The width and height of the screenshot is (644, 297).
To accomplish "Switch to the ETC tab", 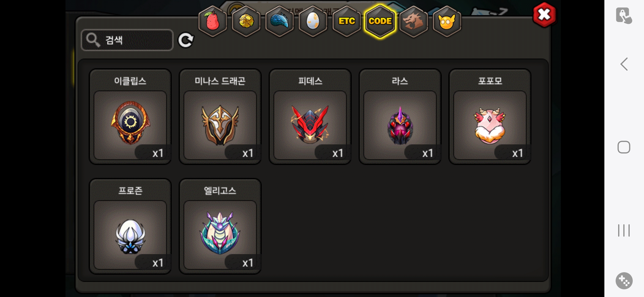I will coord(346,21).
